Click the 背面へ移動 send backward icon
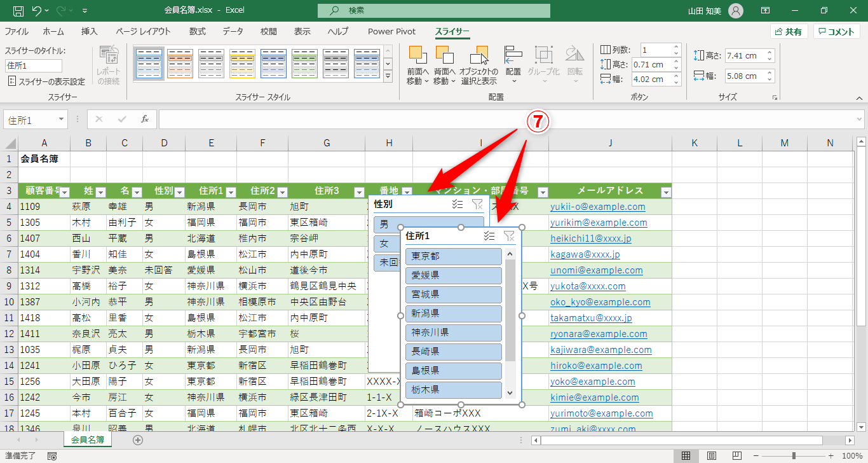 [x=445, y=56]
